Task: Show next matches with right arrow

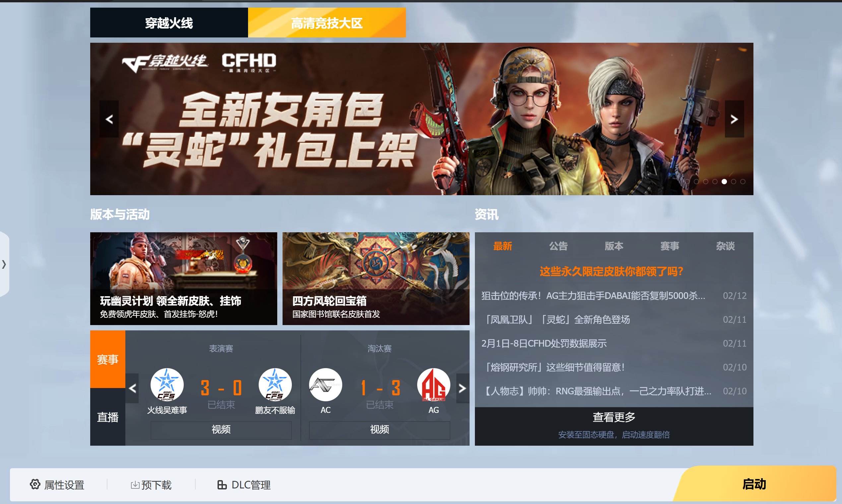Action: [463, 388]
